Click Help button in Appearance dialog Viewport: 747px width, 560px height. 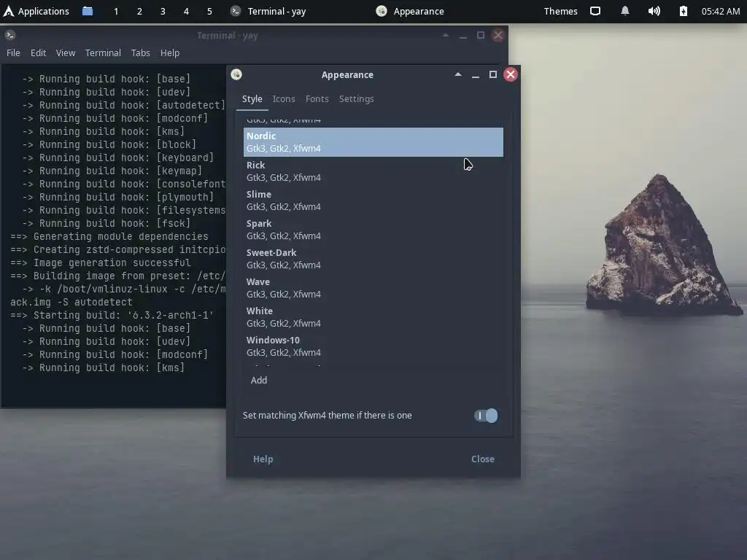pyautogui.click(x=263, y=459)
